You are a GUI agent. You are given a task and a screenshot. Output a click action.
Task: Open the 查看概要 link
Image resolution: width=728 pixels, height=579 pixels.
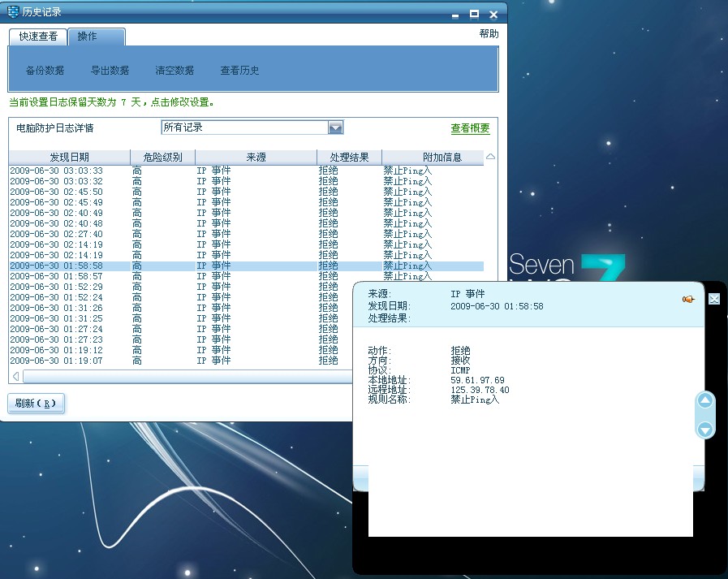pyautogui.click(x=470, y=128)
